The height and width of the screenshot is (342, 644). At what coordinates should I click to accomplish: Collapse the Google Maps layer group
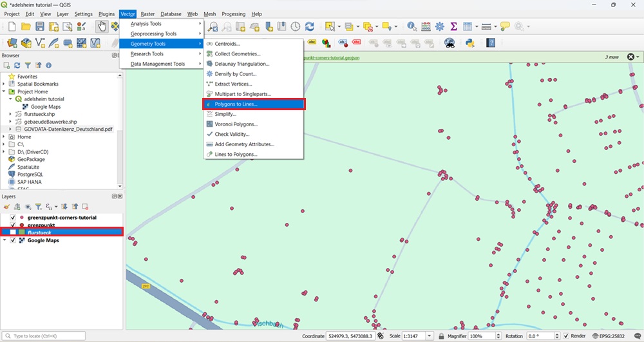[x=5, y=240]
